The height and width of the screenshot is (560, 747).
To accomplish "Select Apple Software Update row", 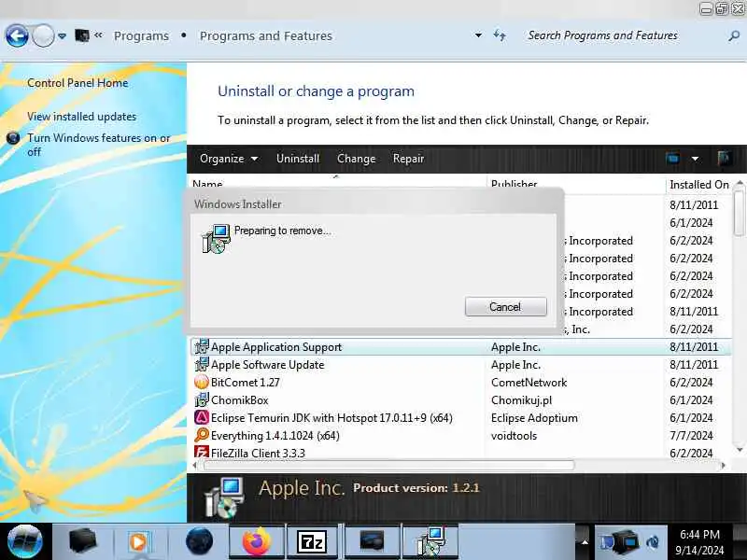I will tap(460, 365).
